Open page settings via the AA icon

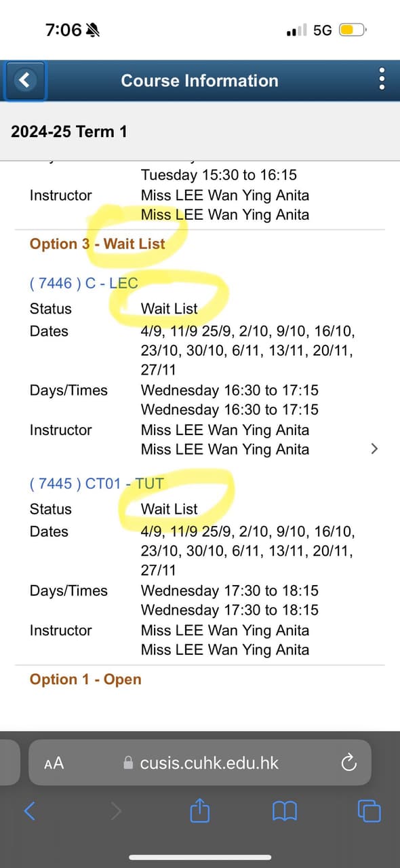pos(54,763)
